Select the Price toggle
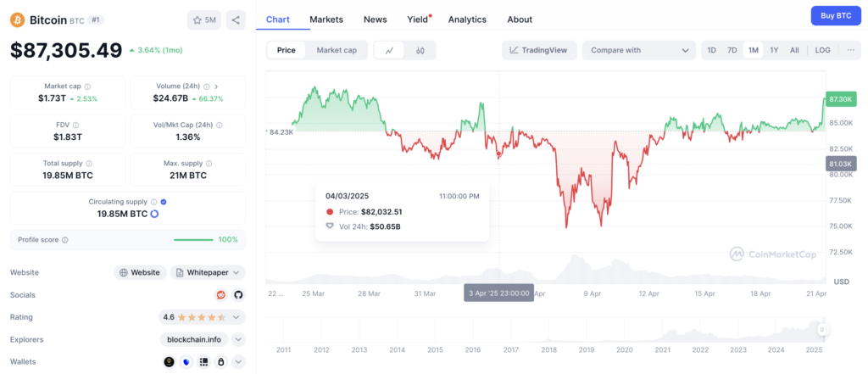This screenshot has height=374, width=868. coord(287,50)
